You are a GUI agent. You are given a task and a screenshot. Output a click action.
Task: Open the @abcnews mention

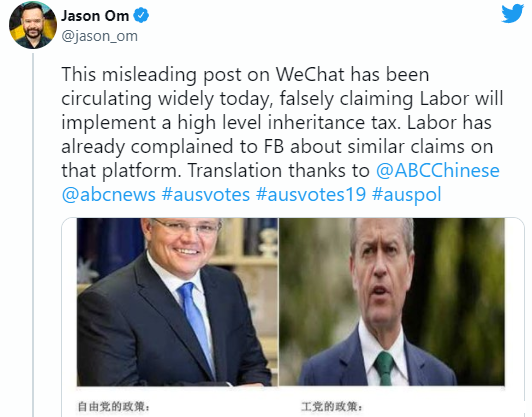(109, 194)
